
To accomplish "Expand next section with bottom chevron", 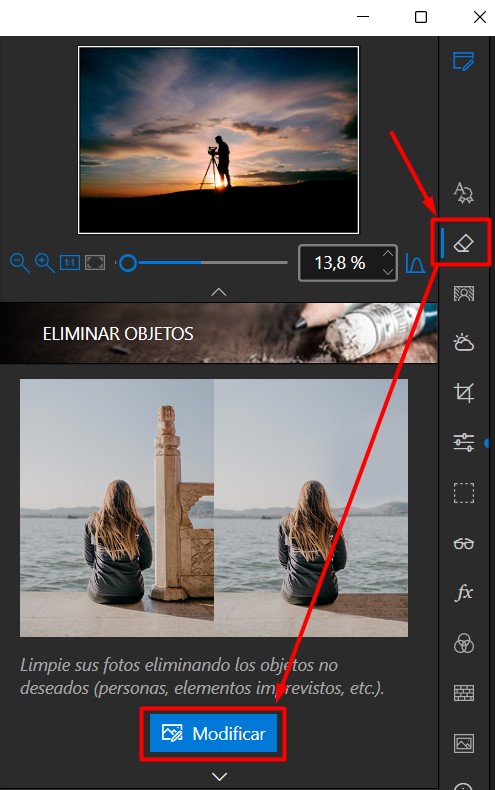I will pyautogui.click(x=219, y=776).
